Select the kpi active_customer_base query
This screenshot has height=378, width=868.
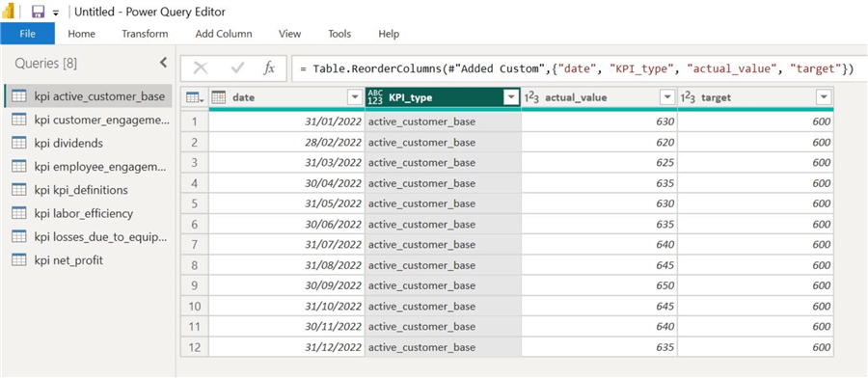[89, 96]
